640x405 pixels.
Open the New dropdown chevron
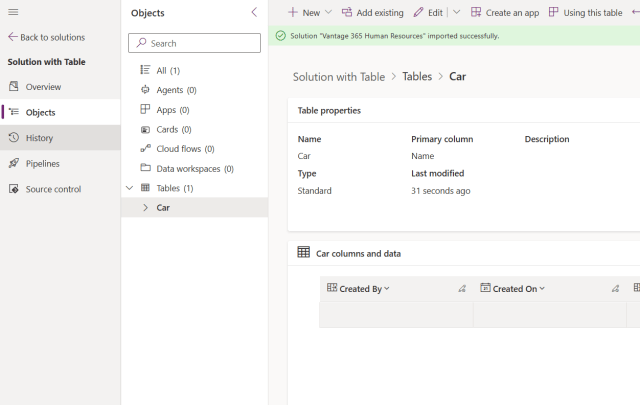[328, 12]
